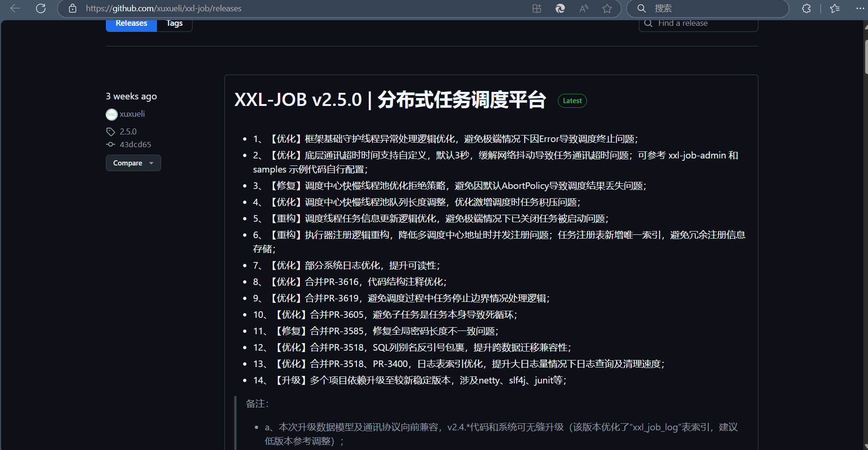This screenshot has height=450, width=868.
Task: Click release note item 2 about 底层通讯超时时间
Action: pos(496,162)
